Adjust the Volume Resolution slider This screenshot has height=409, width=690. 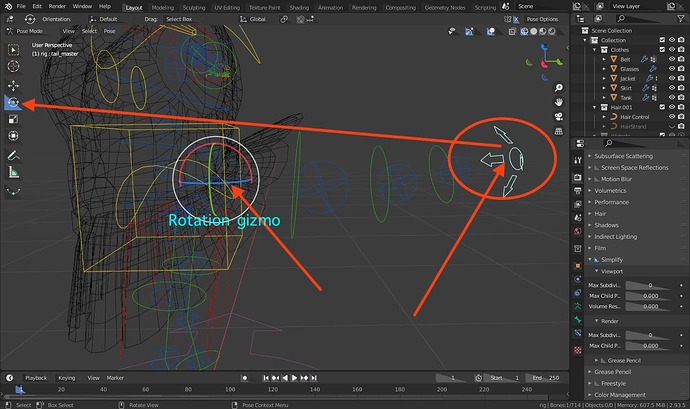pyautogui.click(x=650, y=306)
